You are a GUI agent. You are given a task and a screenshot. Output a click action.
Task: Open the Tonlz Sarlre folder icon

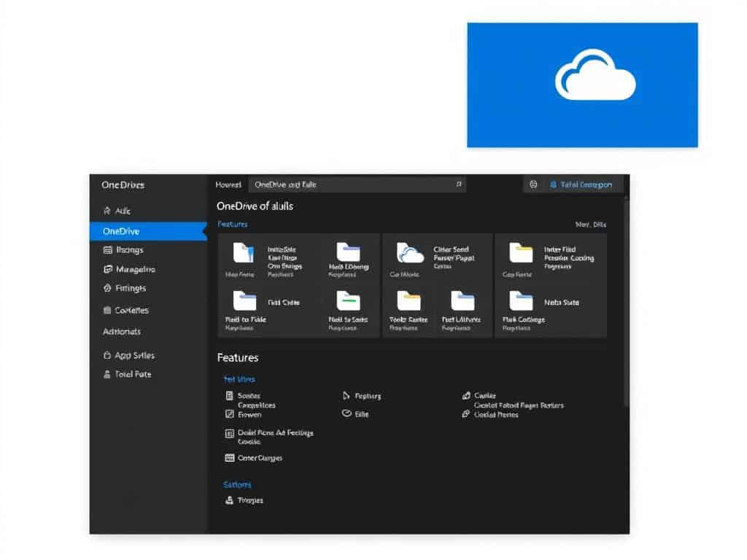[409, 300]
